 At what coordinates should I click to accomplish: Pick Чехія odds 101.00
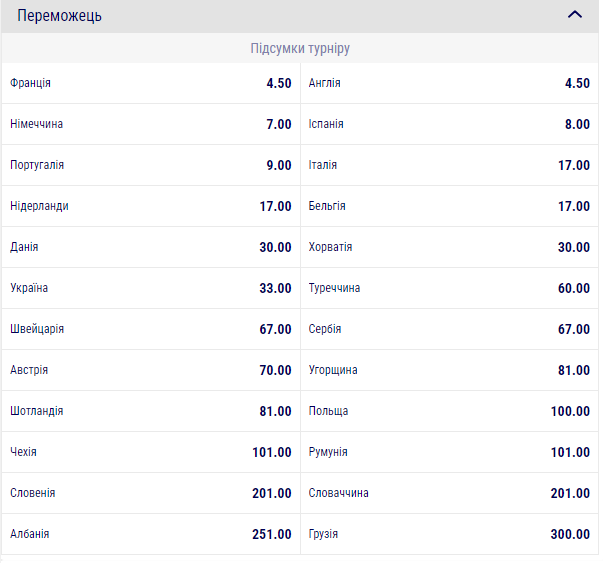[x=151, y=452]
